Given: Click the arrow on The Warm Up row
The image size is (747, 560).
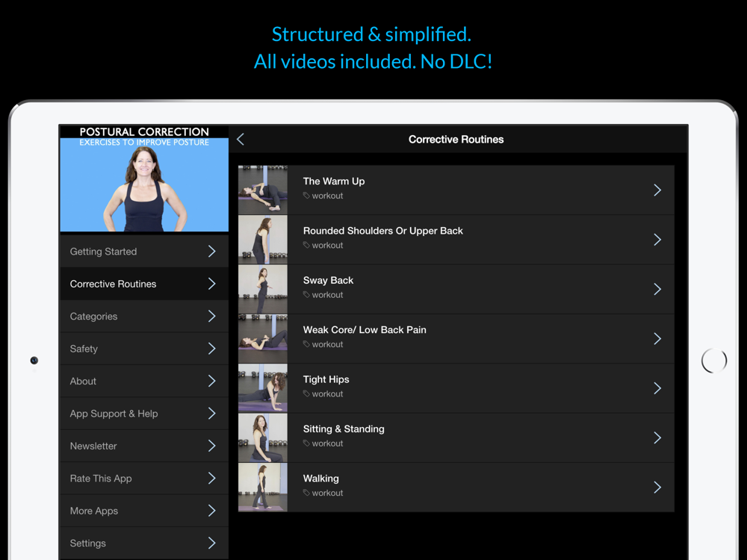Looking at the screenshot, I should (x=657, y=190).
